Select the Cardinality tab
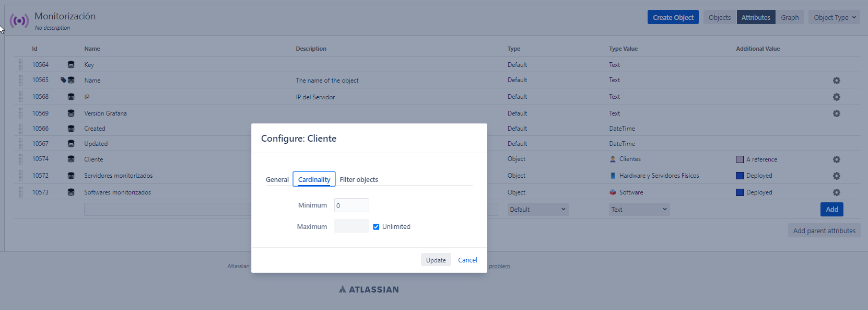The height and width of the screenshot is (310, 868). click(314, 179)
